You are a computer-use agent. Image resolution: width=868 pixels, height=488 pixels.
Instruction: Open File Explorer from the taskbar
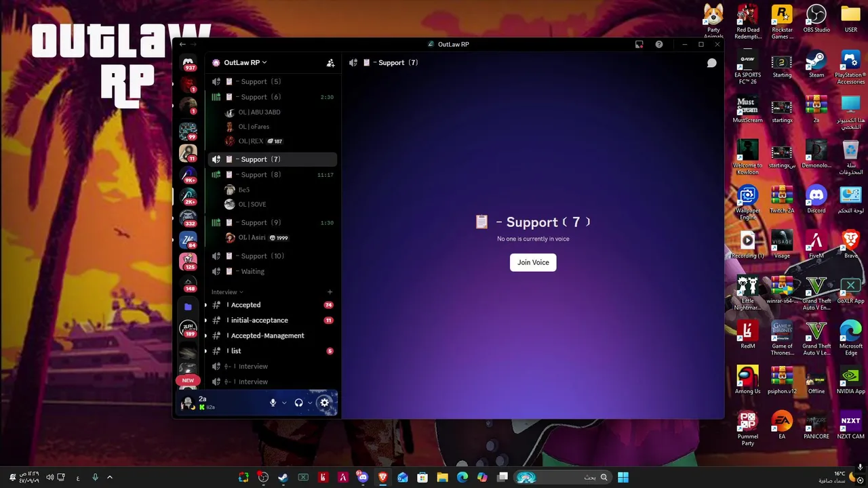[442, 477]
